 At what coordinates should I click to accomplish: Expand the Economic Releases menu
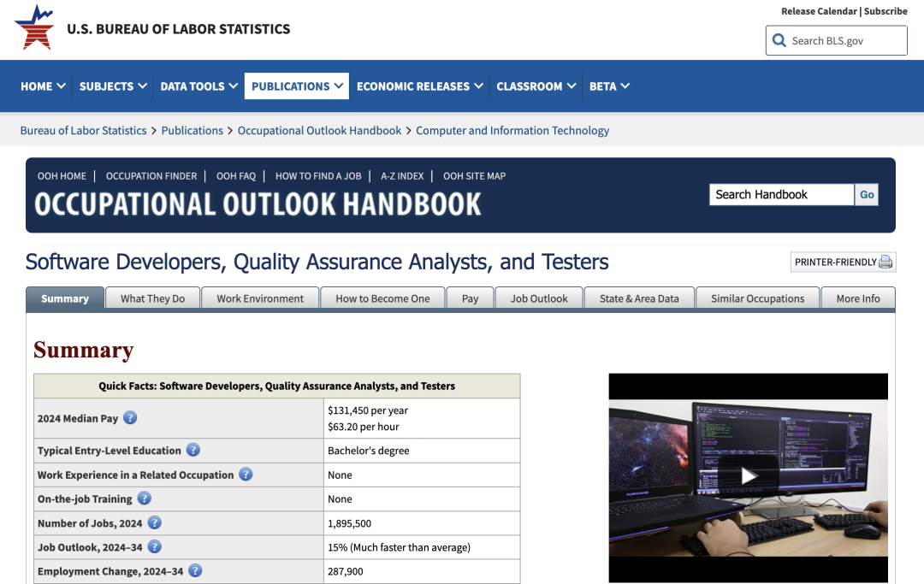click(x=419, y=86)
